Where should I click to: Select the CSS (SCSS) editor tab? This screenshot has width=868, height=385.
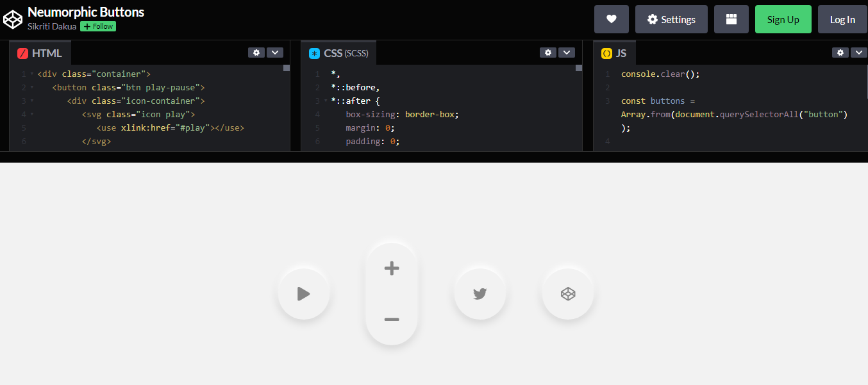click(x=339, y=53)
